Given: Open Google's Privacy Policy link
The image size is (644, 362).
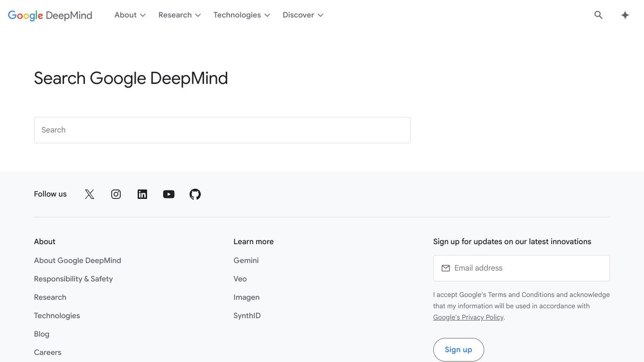Looking at the screenshot, I should point(468,317).
